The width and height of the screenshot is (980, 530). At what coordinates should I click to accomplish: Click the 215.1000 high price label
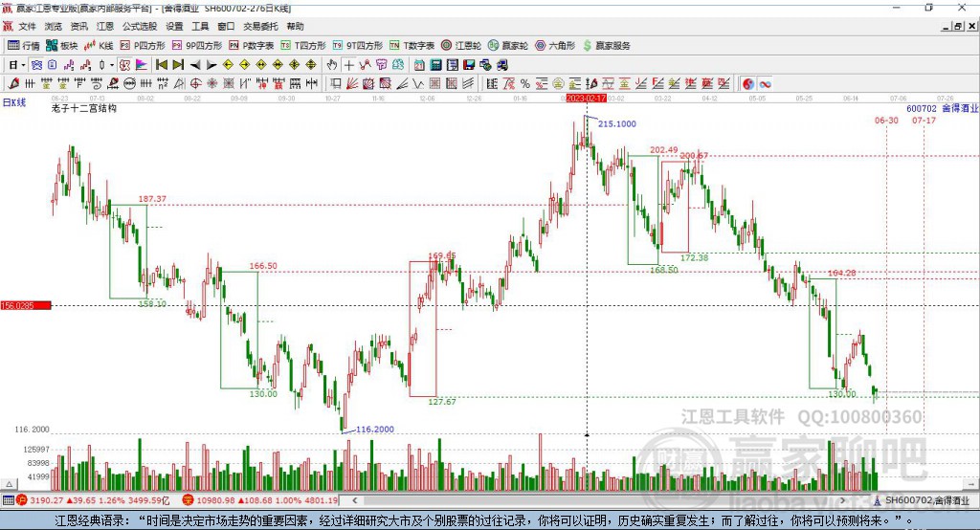tap(617, 123)
